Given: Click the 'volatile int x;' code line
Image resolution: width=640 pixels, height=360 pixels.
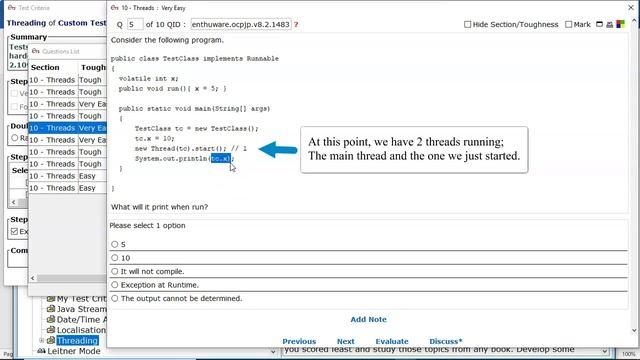Looking at the screenshot, I should 149,78.
